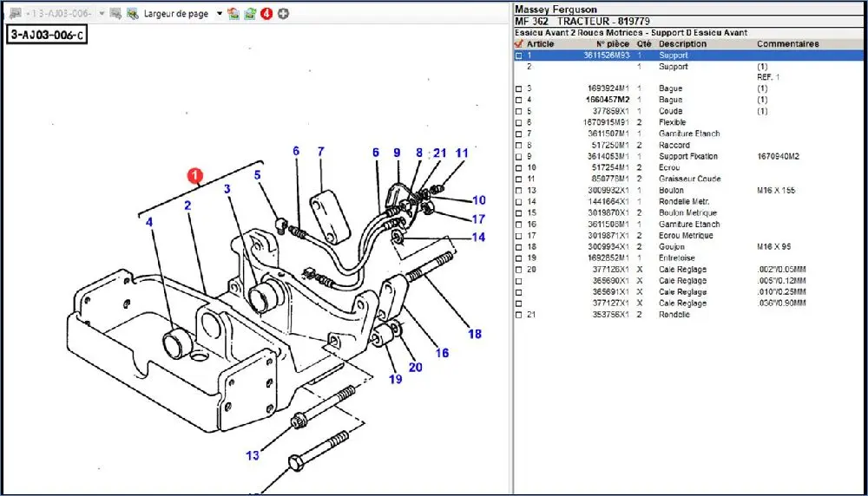Viewport: 868px width, 496px height.
Task: Click callout 21 on the diagram
Action: 439,153
